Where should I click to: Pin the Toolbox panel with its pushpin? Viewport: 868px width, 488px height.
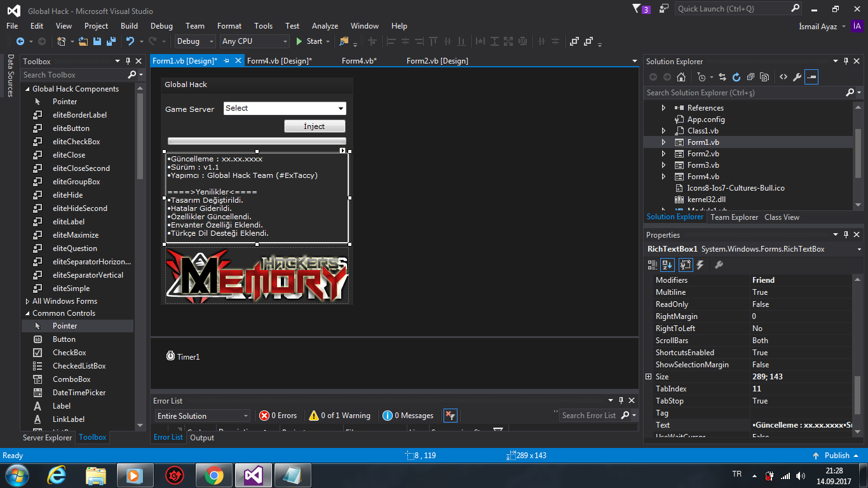point(128,62)
